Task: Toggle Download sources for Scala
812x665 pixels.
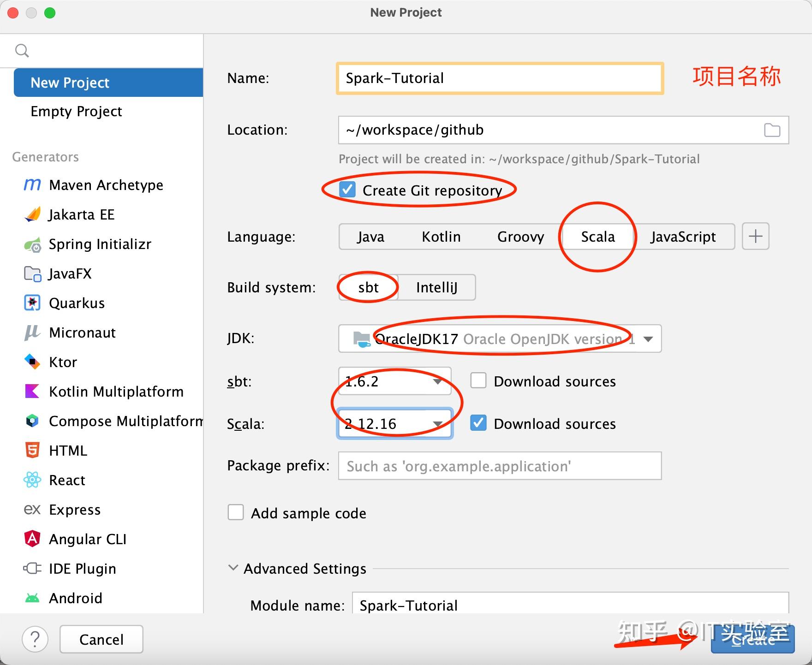Action: coord(478,423)
